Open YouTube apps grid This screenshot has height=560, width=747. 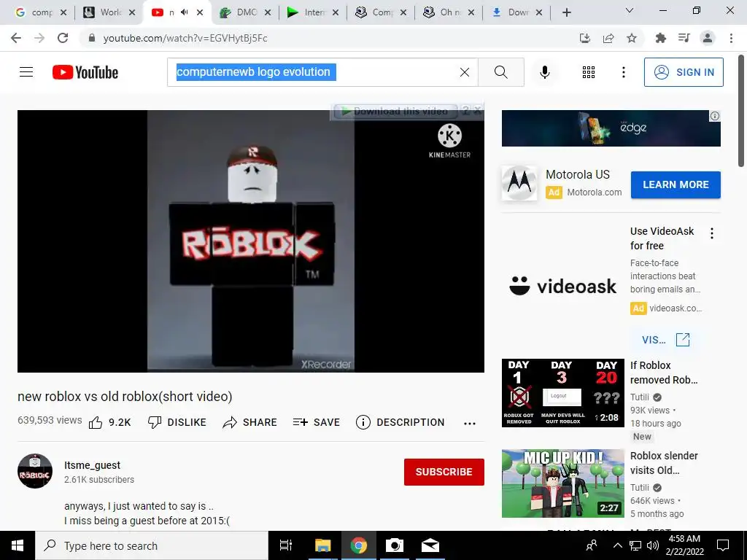[589, 72]
